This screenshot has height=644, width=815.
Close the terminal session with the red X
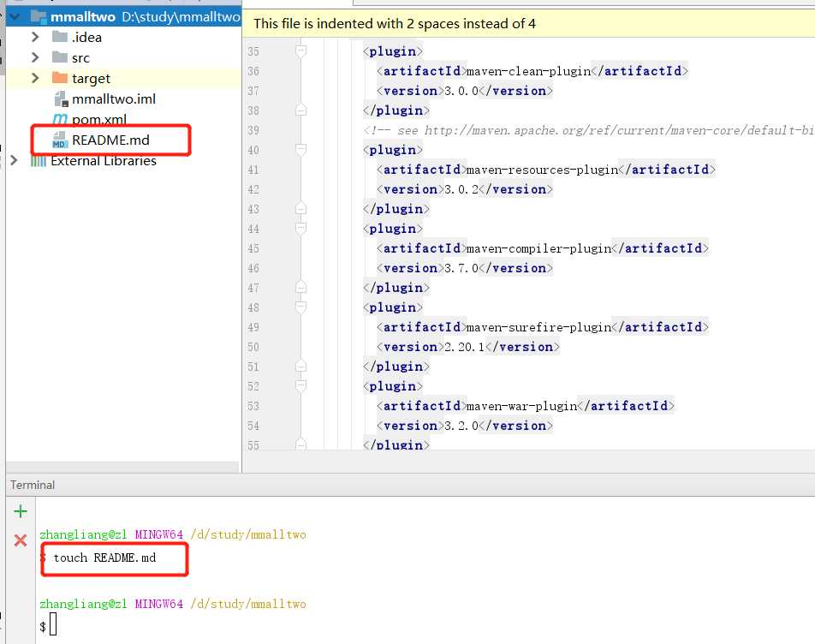[x=21, y=540]
